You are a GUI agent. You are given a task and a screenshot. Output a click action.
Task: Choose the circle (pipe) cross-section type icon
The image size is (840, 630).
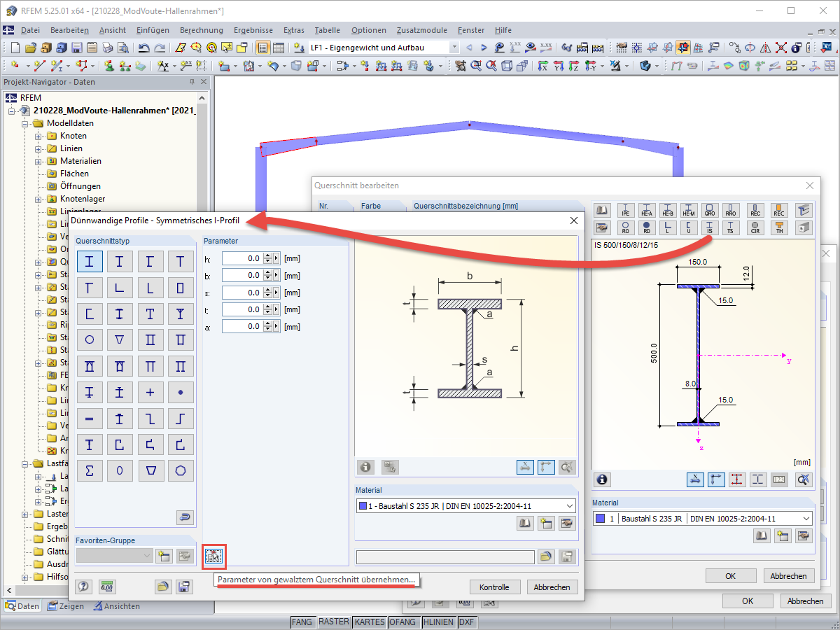point(90,339)
